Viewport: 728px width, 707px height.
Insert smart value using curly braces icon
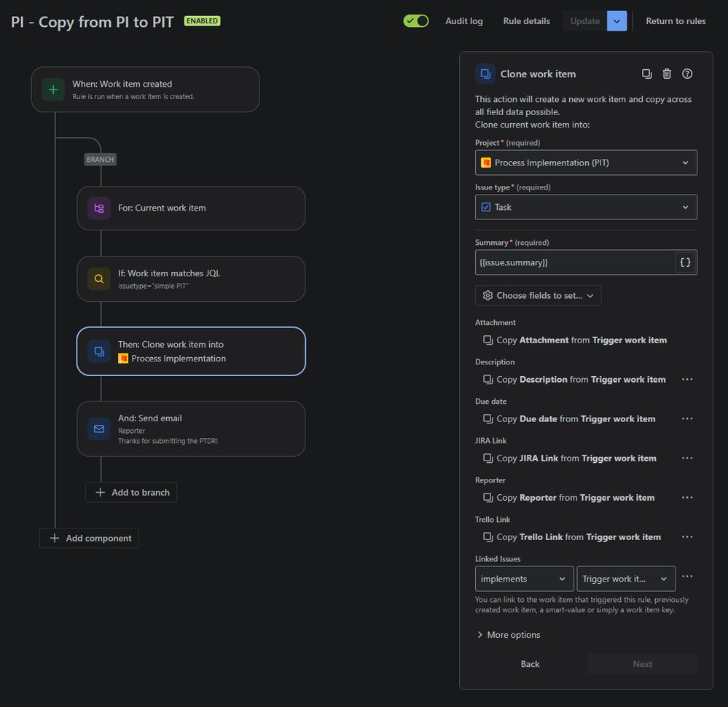point(685,262)
